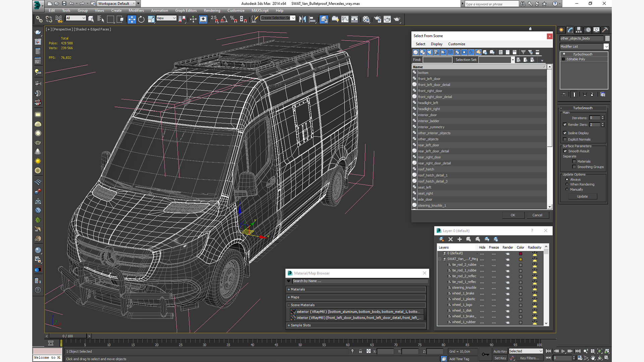This screenshot has height=362, width=644.
Task: Select the Always update radio button
Action: pyautogui.click(x=567, y=180)
